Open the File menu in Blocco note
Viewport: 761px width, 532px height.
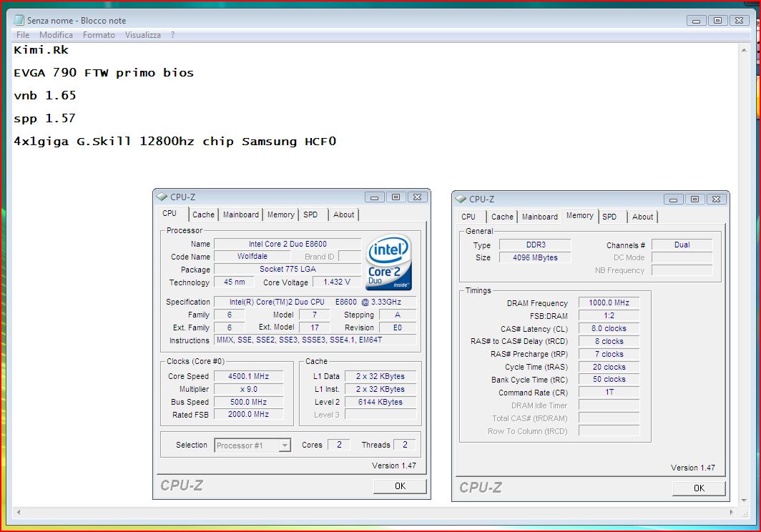pos(23,35)
